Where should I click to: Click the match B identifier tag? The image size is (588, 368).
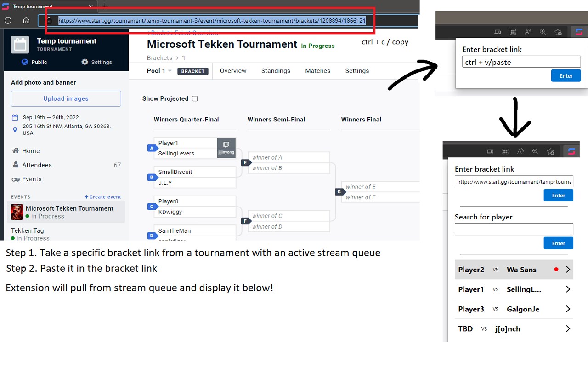(x=152, y=177)
